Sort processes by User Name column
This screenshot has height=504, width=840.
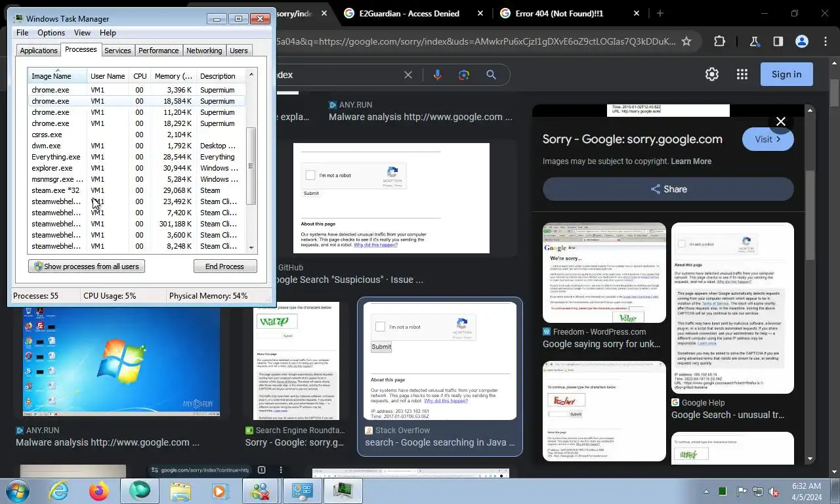pyautogui.click(x=108, y=76)
